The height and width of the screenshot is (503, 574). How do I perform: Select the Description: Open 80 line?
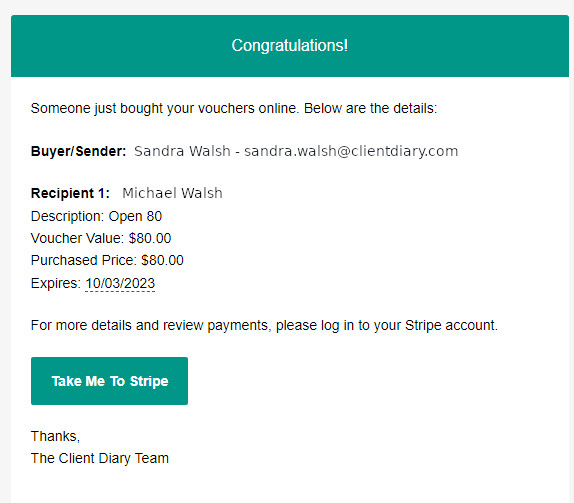96,216
